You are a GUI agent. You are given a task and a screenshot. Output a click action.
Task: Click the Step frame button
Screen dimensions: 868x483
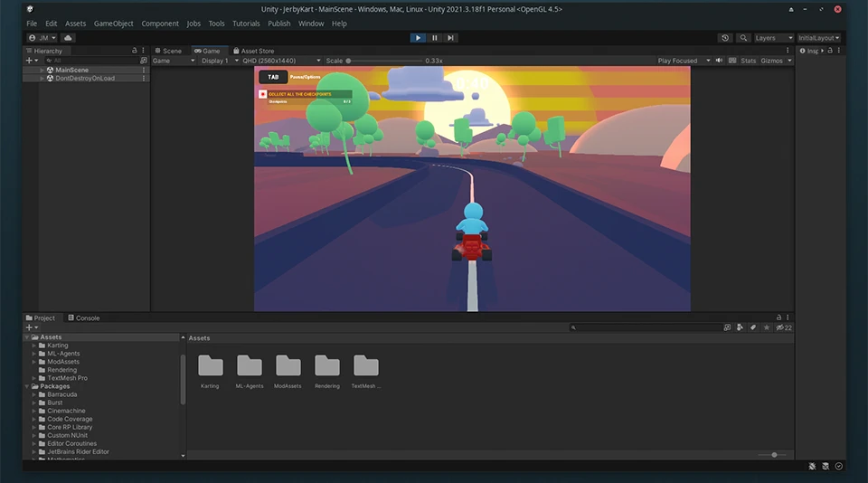(x=450, y=38)
